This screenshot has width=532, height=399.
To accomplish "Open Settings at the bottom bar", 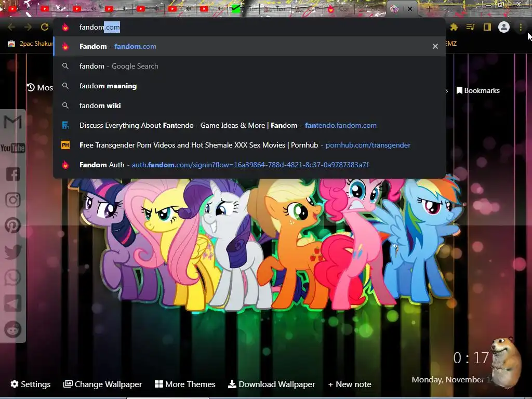I will 31,384.
